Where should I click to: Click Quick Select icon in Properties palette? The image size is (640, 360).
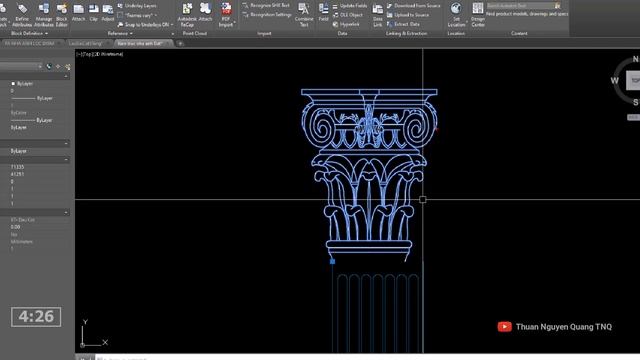point(67,66)
